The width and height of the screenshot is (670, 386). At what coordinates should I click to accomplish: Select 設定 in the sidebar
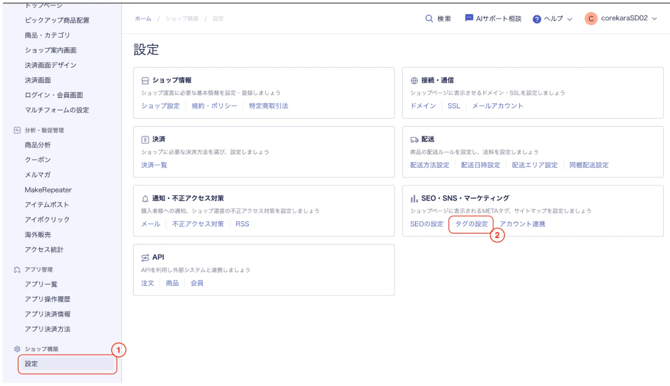pos(67,364)
